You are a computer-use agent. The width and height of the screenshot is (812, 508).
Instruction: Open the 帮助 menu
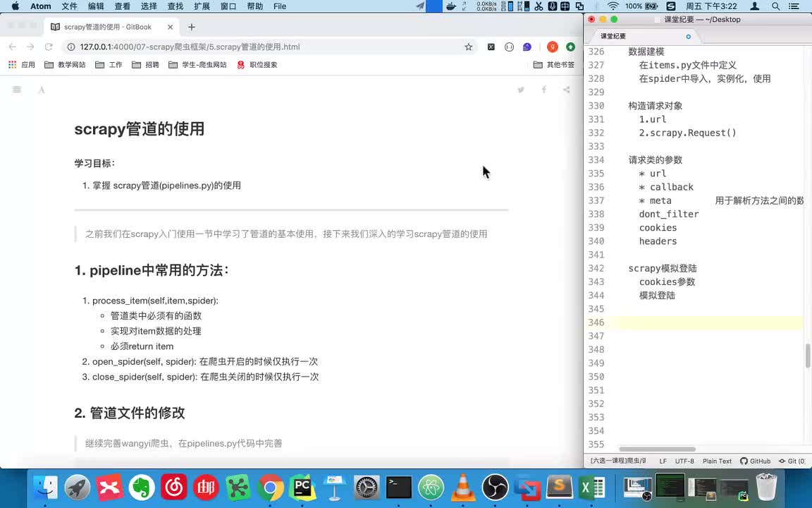254,6
